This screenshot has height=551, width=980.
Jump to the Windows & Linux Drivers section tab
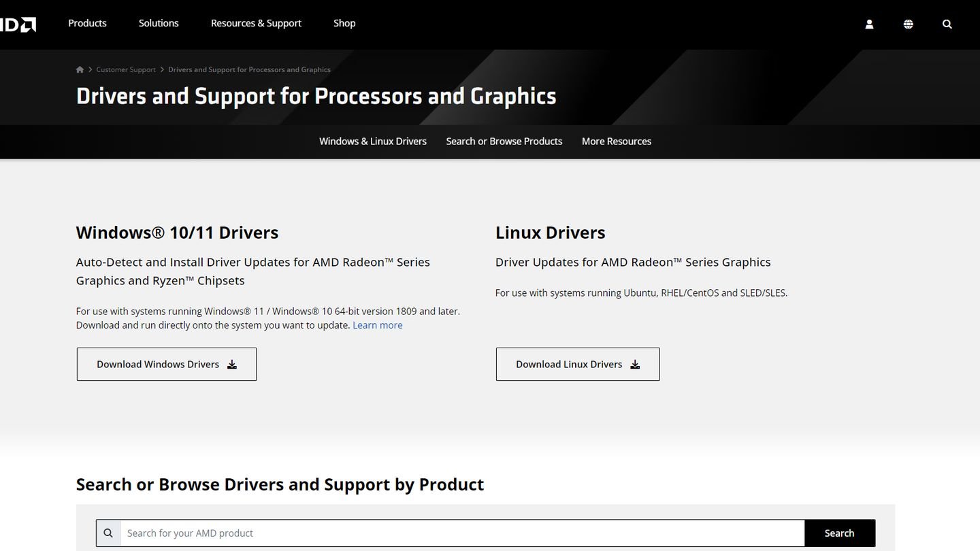[373, 141]
